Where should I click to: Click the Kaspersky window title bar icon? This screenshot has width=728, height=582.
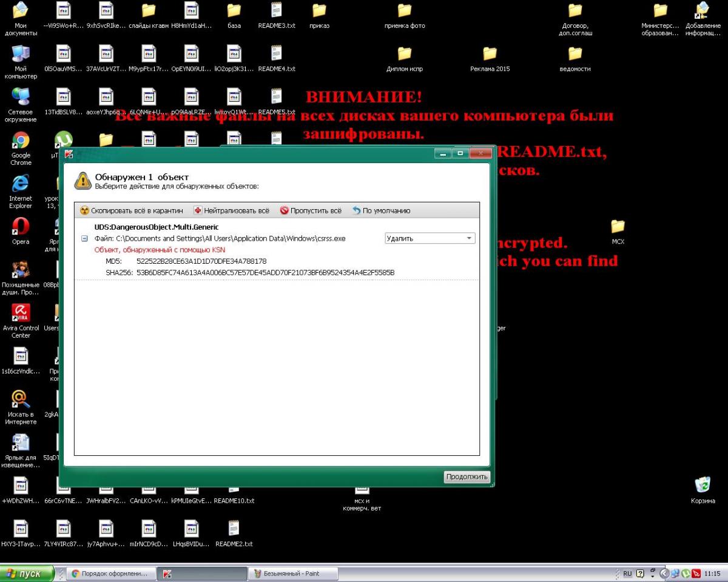[69, 154]
